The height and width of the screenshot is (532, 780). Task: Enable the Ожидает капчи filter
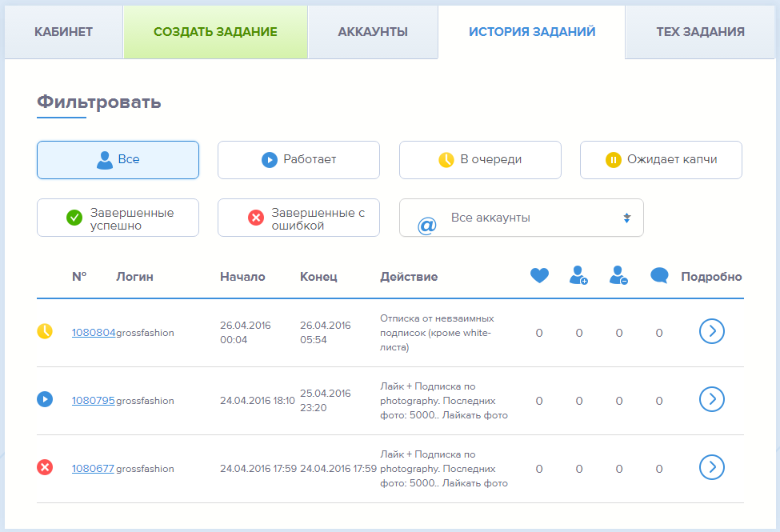pos(661,159)
